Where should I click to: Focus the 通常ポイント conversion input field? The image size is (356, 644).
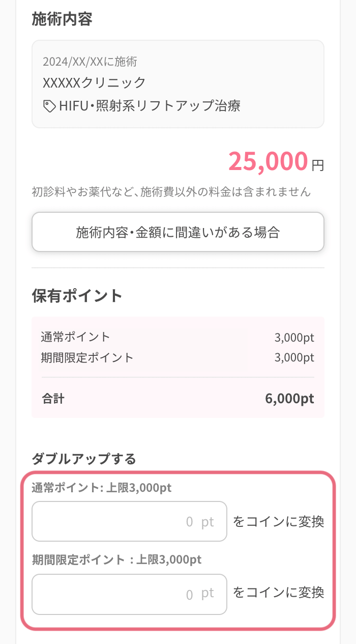(x=129, y=521)
